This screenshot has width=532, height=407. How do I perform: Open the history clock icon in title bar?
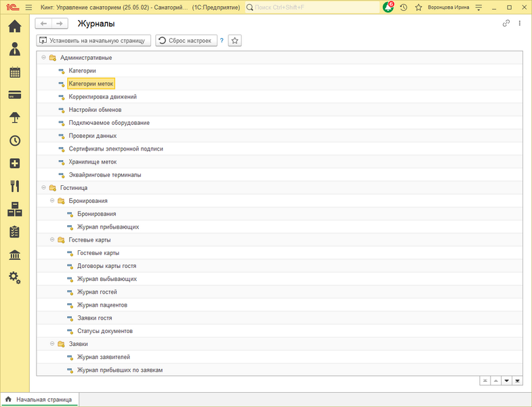[x=403, y=7]
